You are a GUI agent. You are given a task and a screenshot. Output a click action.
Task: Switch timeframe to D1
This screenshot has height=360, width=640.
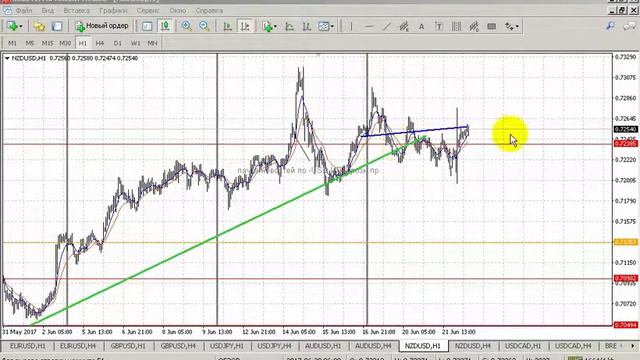pyautogui.click(x=118, y=43)
